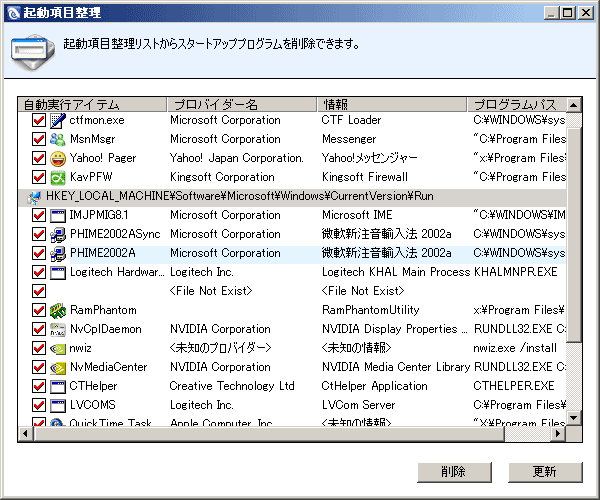The width and height of the screenshot is (600, 500).
Task: Click "RamPhantomUtility" info cell
Action: click(x=370, y=310)
